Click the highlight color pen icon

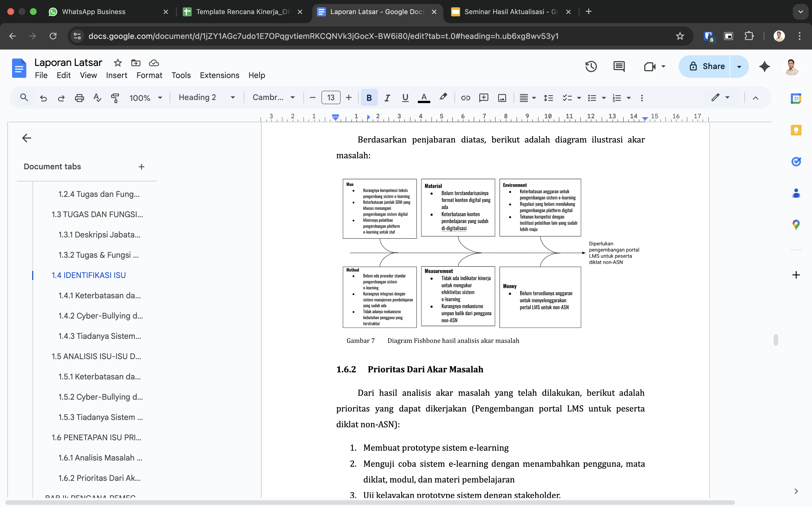click(443, 97)
